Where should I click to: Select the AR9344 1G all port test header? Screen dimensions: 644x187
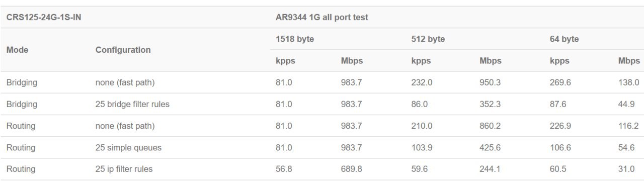point(321,17)
